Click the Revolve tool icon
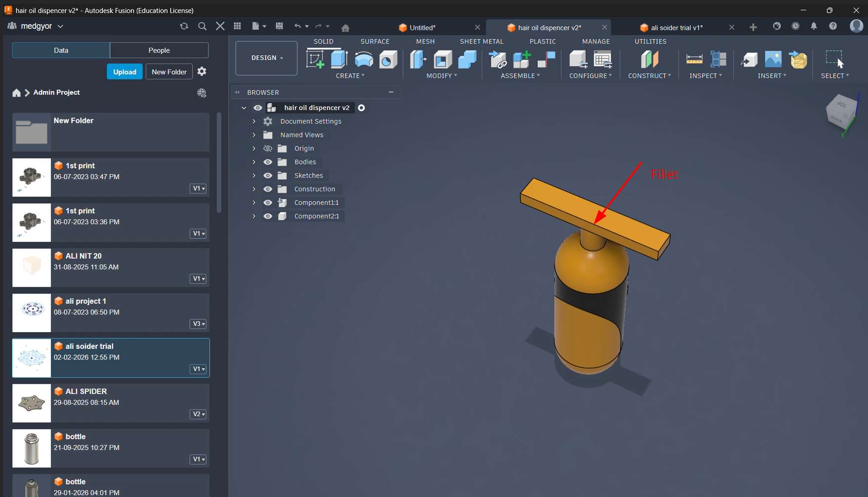Image resolution: width=868 pixels, height=497 pixels. tap(364, 60)
